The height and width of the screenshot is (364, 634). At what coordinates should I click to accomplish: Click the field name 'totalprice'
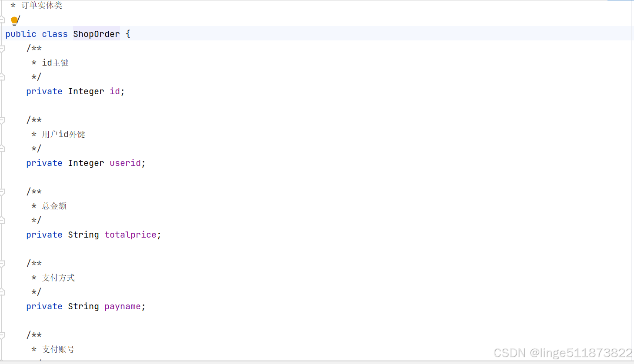[130, 235]
